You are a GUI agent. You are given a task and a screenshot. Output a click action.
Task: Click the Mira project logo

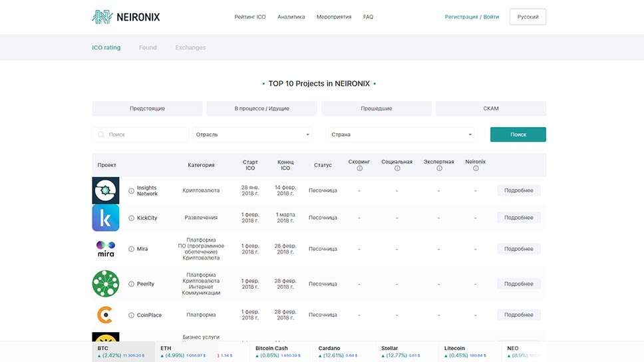pos(105,249)
